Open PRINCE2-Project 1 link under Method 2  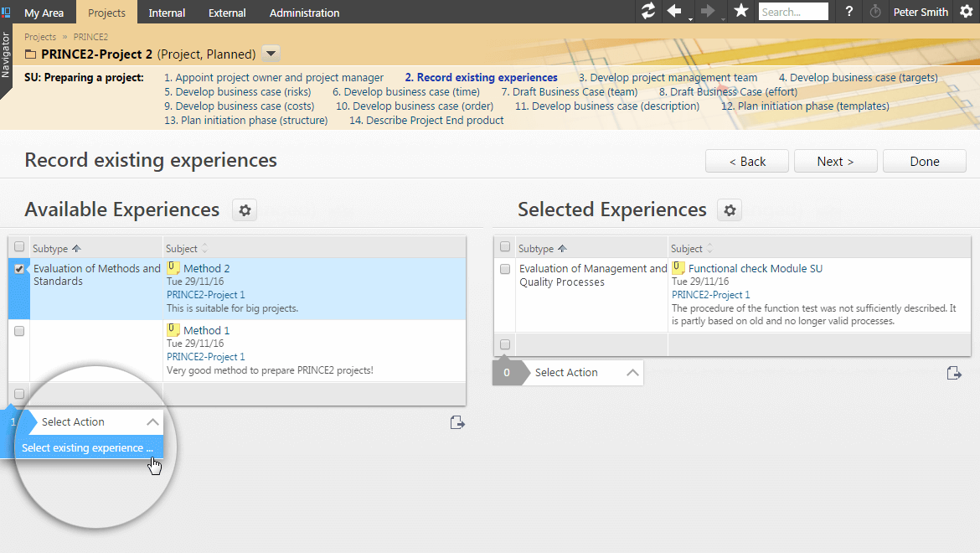205,294
